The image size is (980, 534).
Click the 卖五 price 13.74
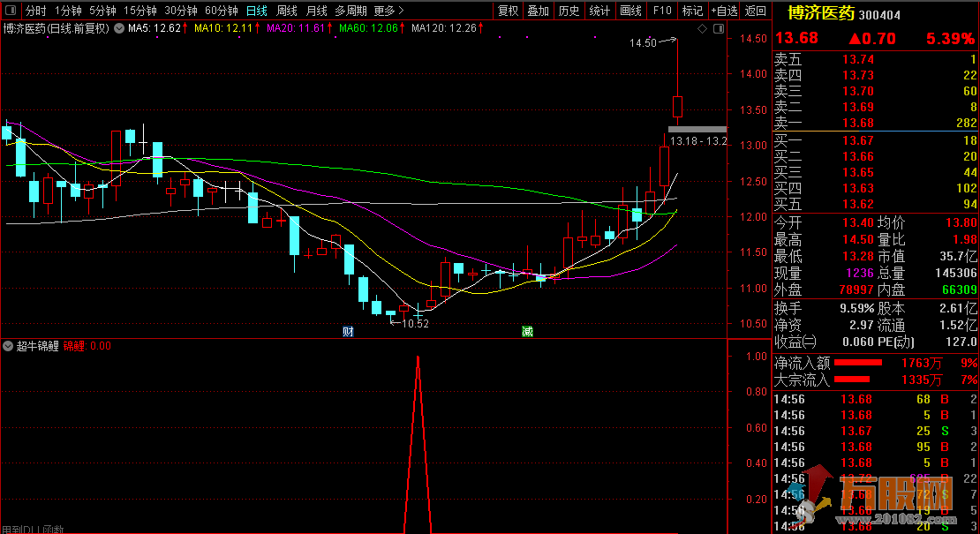point(858,59)
